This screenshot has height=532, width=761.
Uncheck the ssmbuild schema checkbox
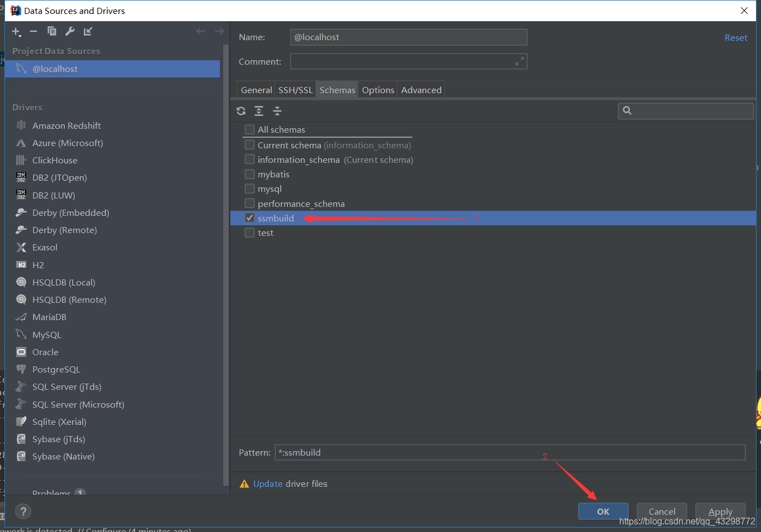click(x=249, y=218)
